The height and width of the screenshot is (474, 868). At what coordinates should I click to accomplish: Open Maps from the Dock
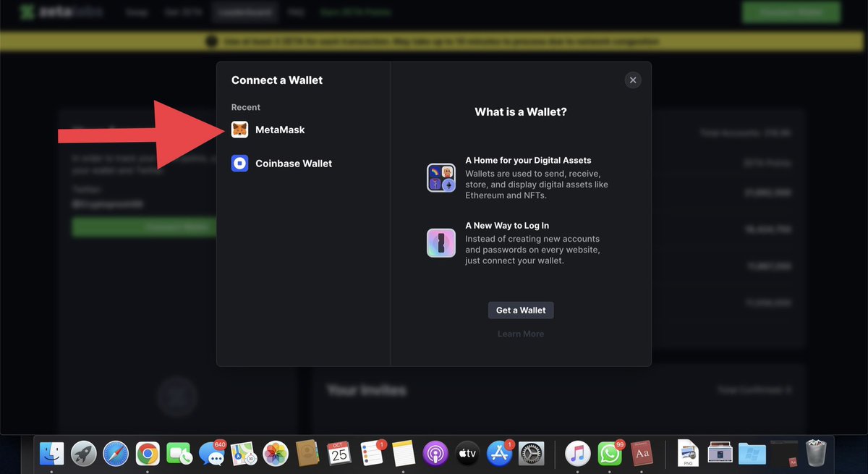[243, 454]
